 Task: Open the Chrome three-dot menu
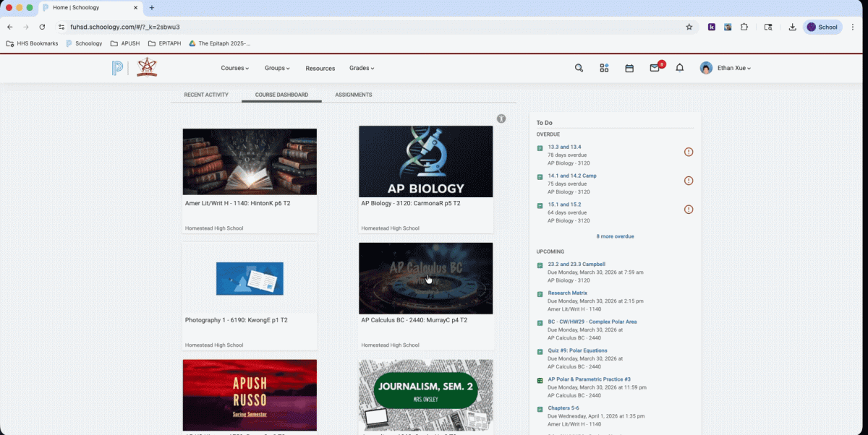coord(854,27)
